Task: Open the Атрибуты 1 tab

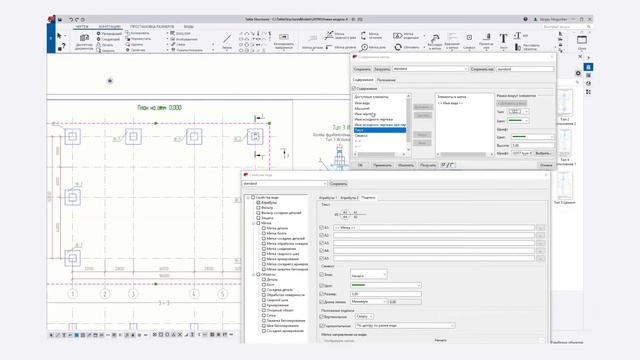Action: coord(327,198)
